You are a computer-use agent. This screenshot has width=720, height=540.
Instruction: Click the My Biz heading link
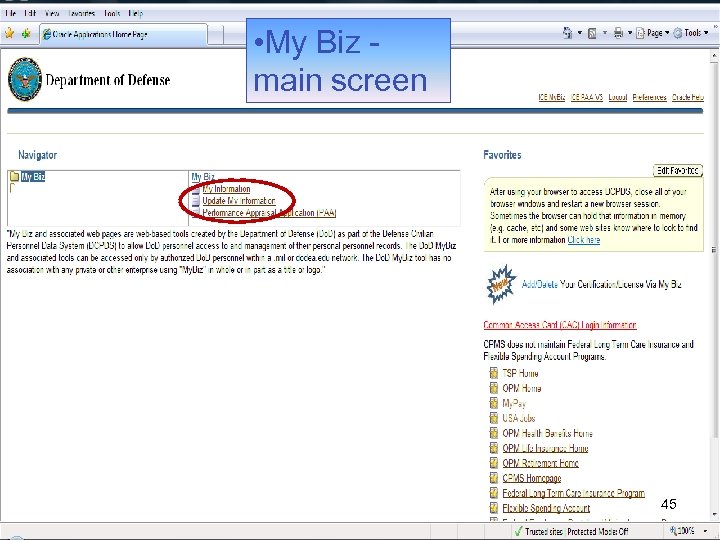point(203,177)
